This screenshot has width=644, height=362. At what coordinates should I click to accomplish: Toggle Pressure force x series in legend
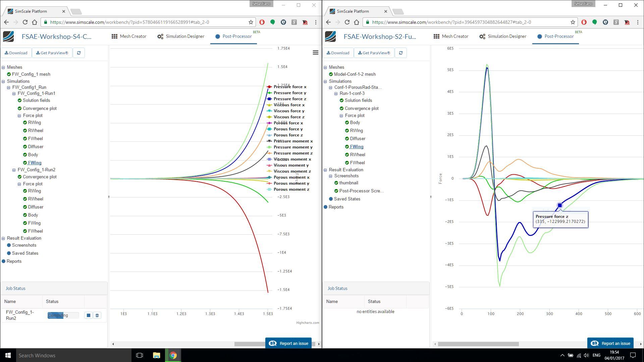pyautogui.click(x=289, y=87)
